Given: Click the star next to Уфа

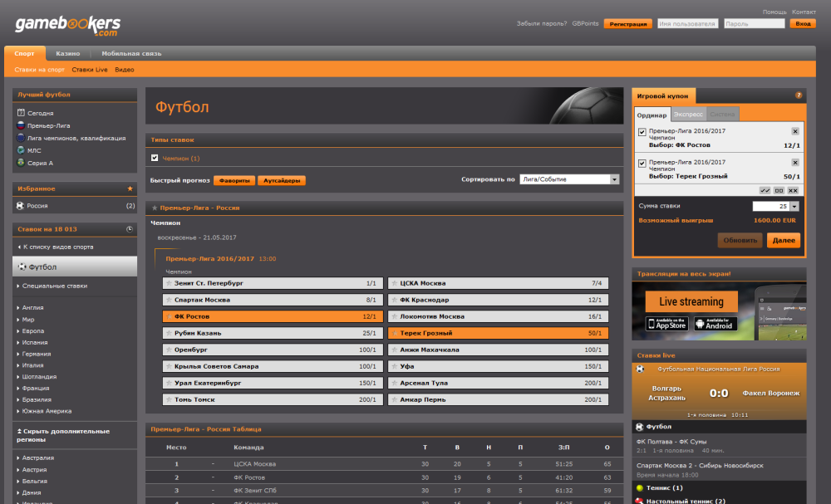Looking at the screenshot, I should point(394,366).
